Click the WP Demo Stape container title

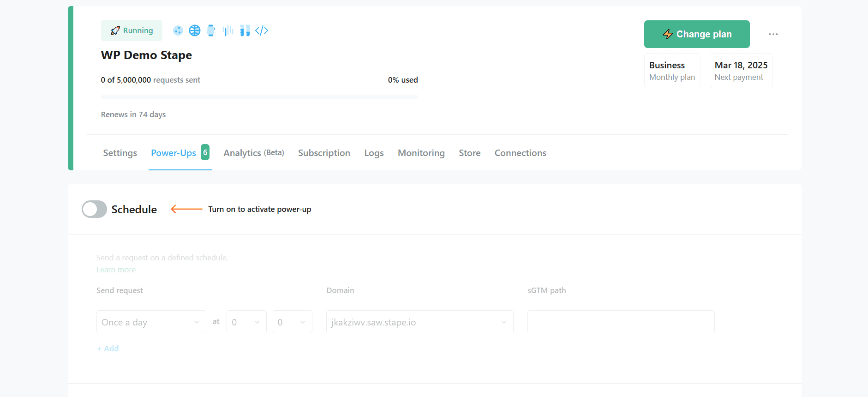click(146, 55)
